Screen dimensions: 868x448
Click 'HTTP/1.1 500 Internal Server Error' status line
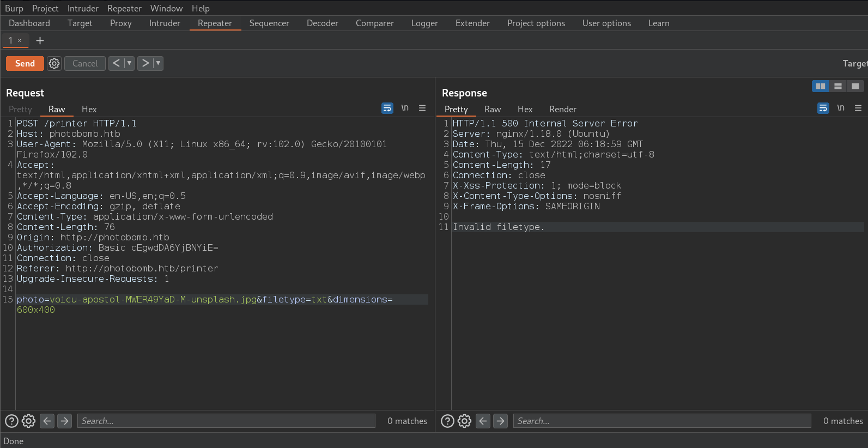(545, 123)
